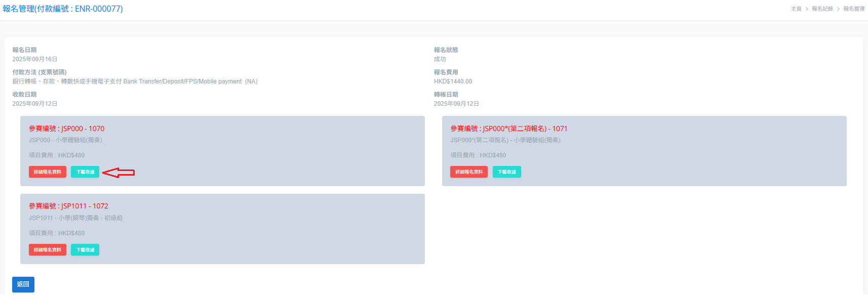The image size is (868, 298).
Task: Click 下載收據 for entry JSP1011 - 1072
Action: 85,250
